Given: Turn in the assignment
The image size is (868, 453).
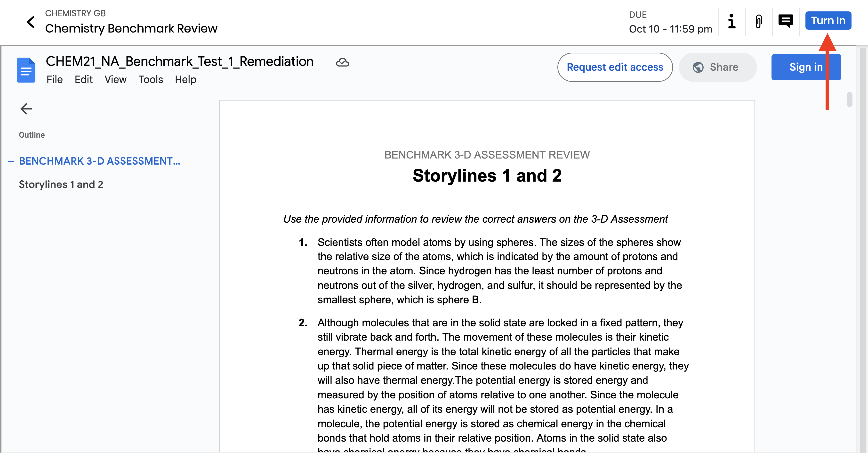Looking at the screenshot, I should (828, 20).
